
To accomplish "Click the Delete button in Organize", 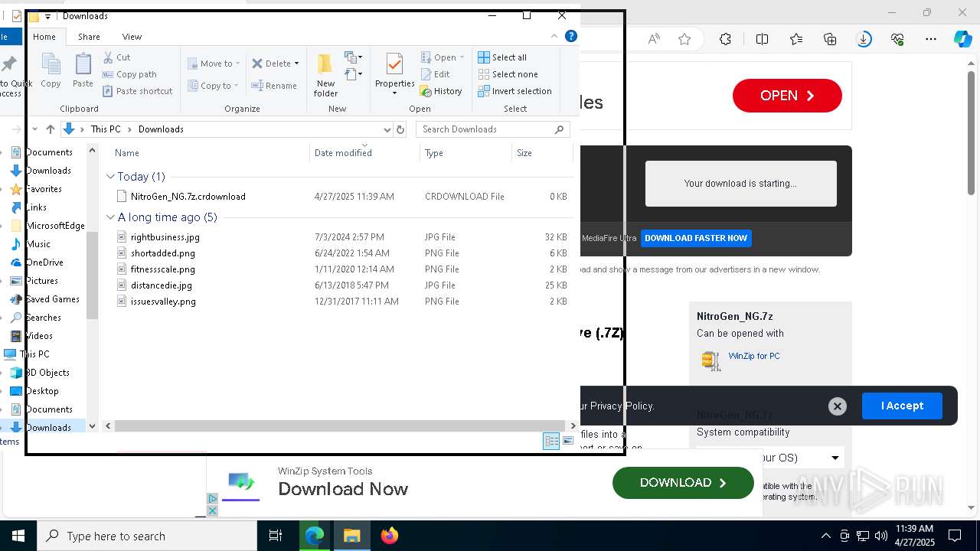I will pyautogui.click(x=275, y=64).
